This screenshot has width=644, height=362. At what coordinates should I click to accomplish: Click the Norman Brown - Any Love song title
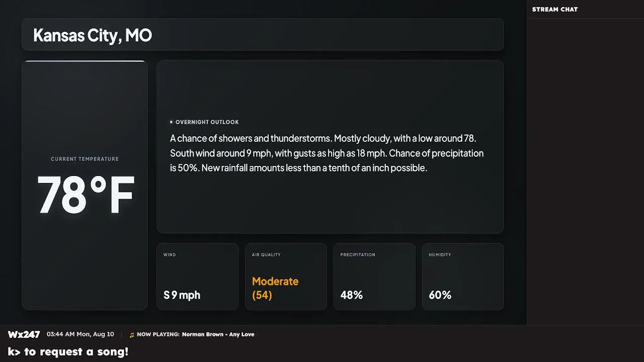click(218, 334)
